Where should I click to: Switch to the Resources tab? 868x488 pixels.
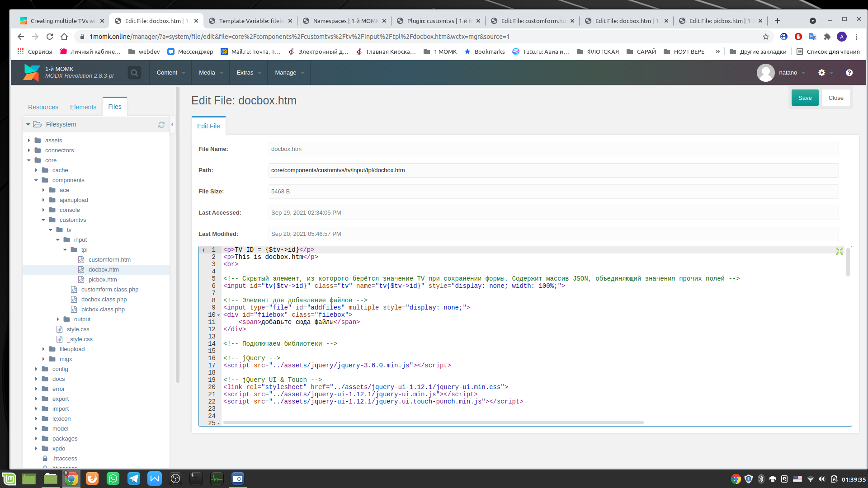[x=43, y=107]
